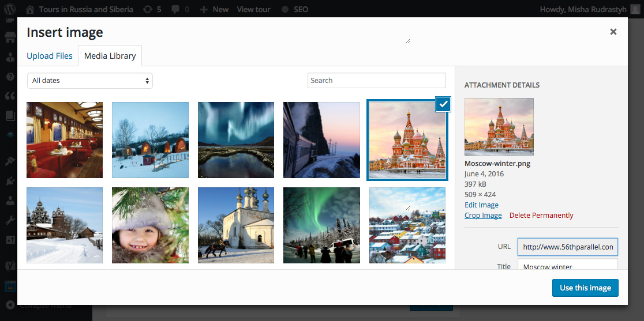Select the snowy glowing huts thumbnail
The image size is (644, 321).
coord(150,140)
